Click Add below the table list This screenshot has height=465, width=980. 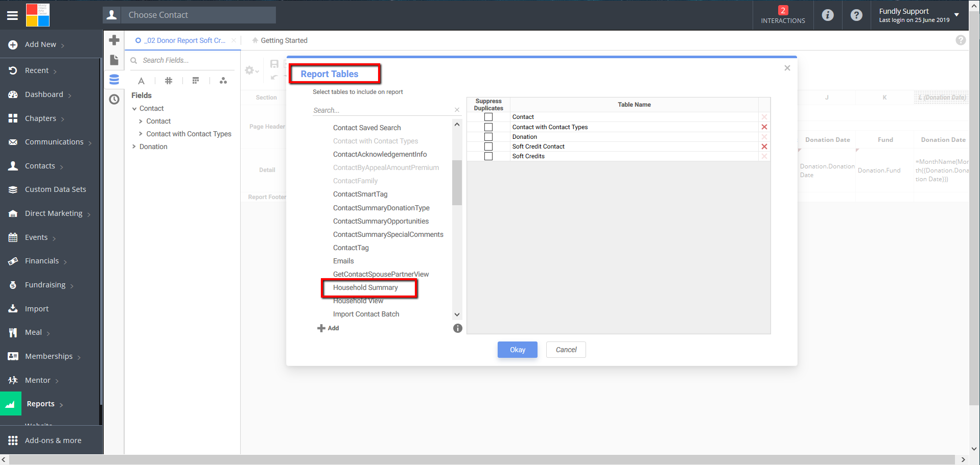pos(328,328)
